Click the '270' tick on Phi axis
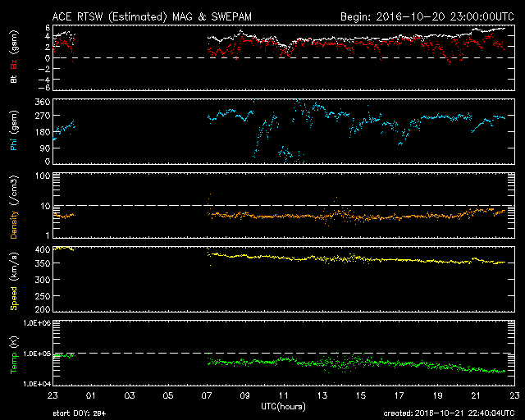Viewport: 525px width, 420px height. (43, 116)
